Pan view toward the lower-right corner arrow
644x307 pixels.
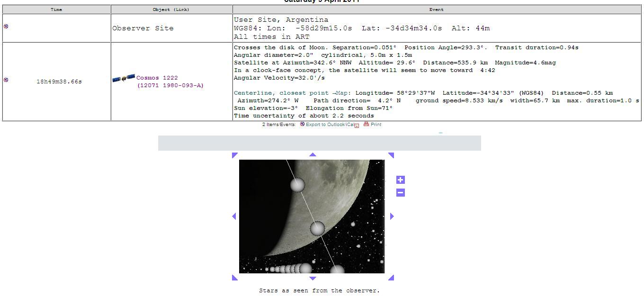click(x=391, y=278)
